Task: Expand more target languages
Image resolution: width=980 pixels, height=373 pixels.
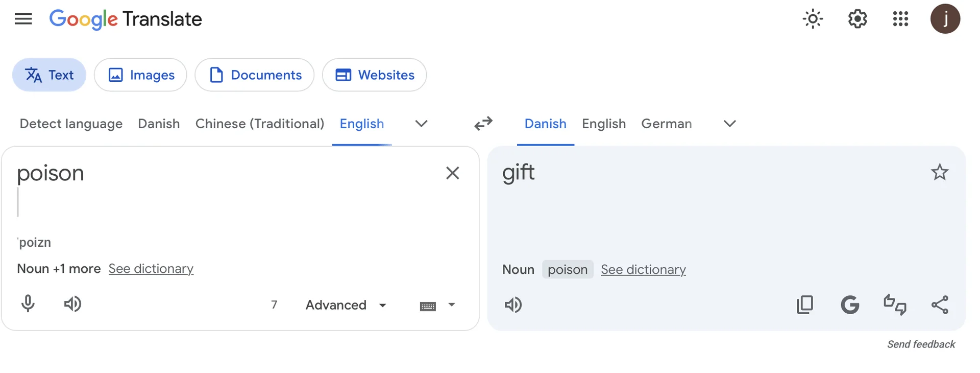Action: (730, 124)
